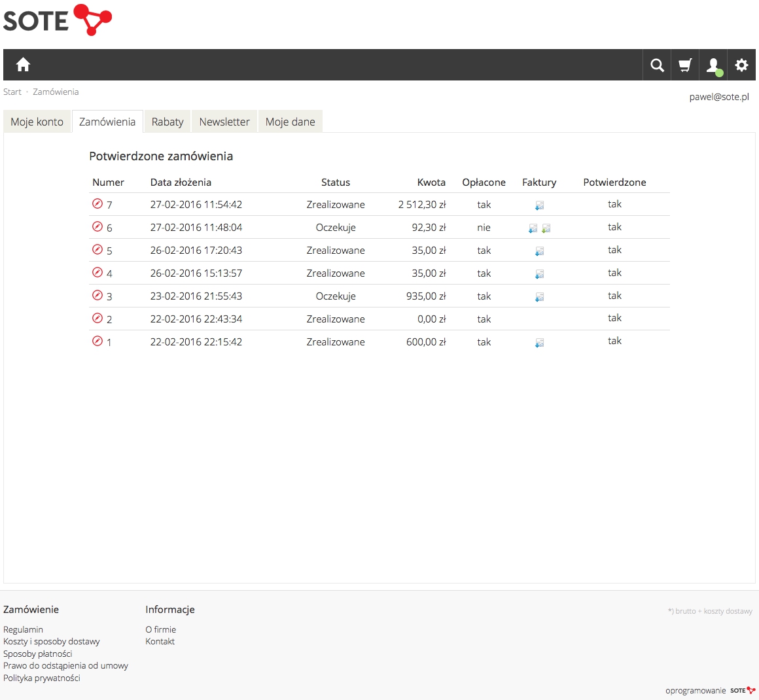Click the 'nie' value under Opłacone
This screenshot has height=700, width=759.
tap(484, 227)
